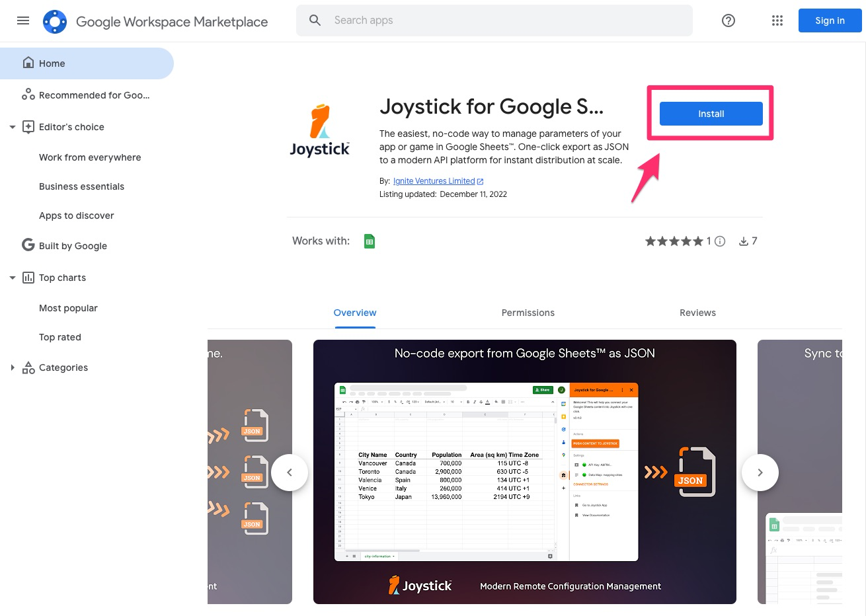Open the rating info icon
Screen dimensions: 866x616
[720, 241]
